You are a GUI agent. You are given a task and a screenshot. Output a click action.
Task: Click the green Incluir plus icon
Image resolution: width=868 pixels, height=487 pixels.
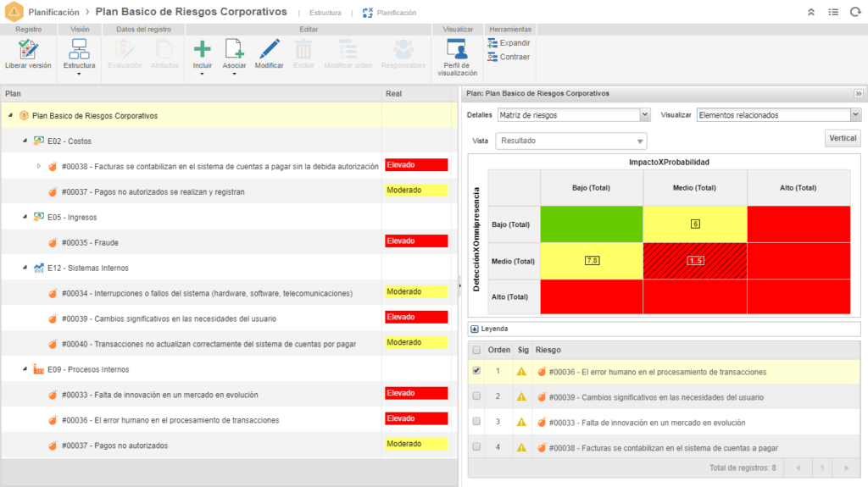(203, 49)
